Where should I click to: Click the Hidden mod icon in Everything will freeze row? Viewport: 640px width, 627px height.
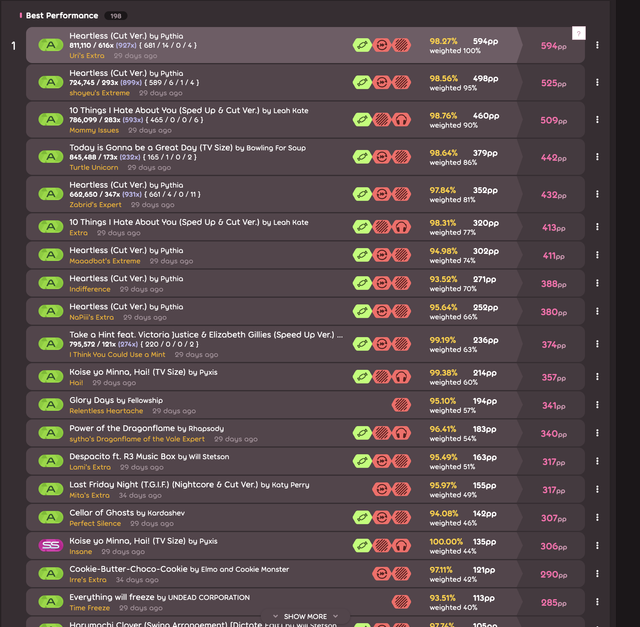point(401,602)
